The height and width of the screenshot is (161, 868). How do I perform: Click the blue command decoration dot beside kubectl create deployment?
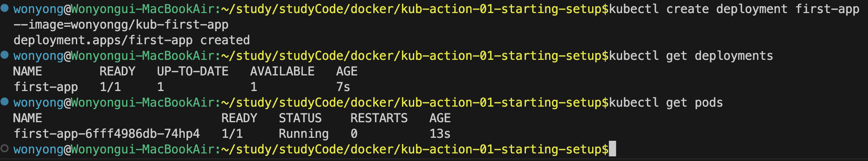[5, 8]
